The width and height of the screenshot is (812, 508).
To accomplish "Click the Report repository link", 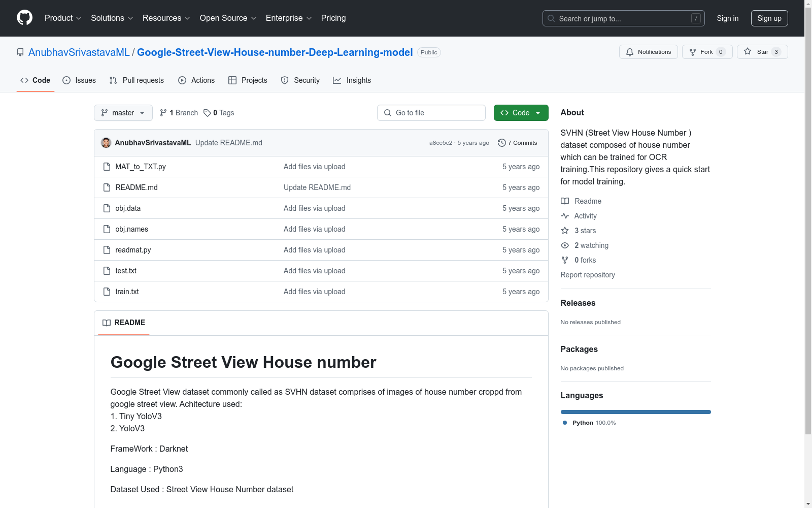I will point(588,275).
